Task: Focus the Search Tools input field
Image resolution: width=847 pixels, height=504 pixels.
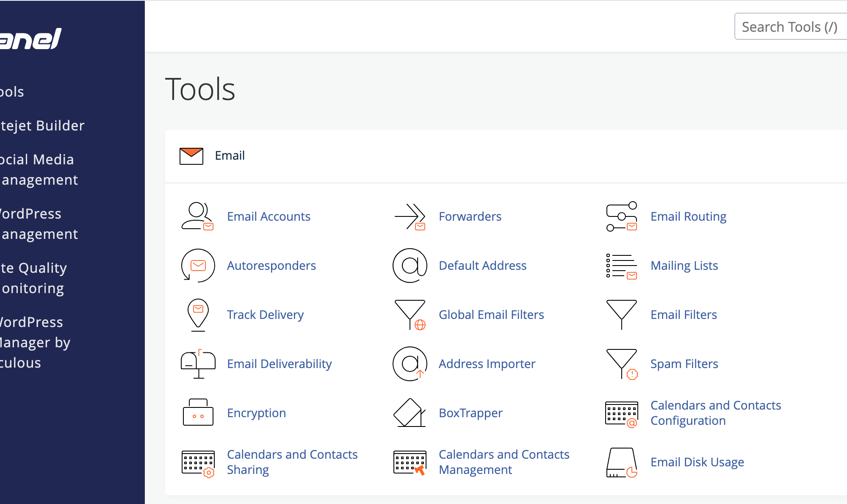Action: (x=789, y=27)
